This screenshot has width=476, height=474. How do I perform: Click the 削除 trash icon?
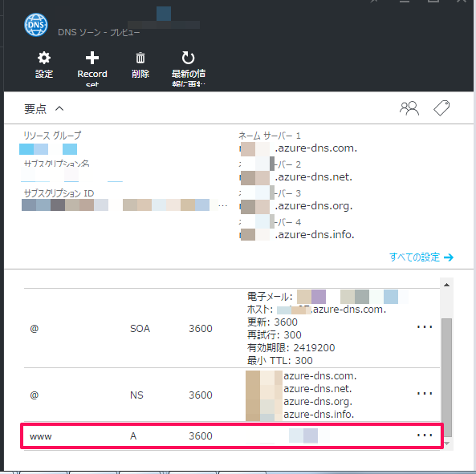coord(140,58)
